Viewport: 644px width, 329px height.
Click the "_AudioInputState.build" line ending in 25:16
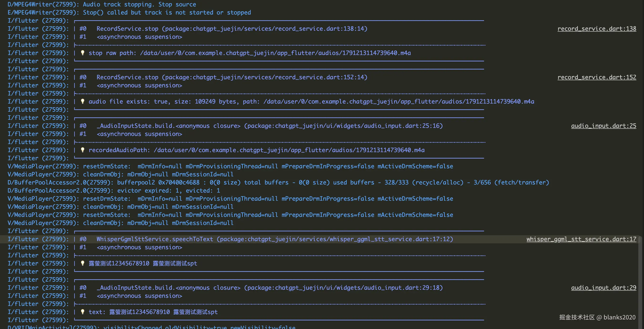[x=225, y=126]
